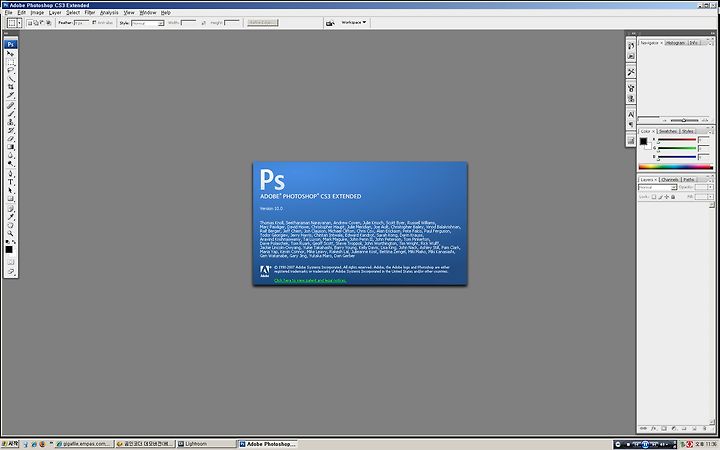Open the Go to Bridge icon
Viewport: 720px width, 450px height.
tap(330, 23)
